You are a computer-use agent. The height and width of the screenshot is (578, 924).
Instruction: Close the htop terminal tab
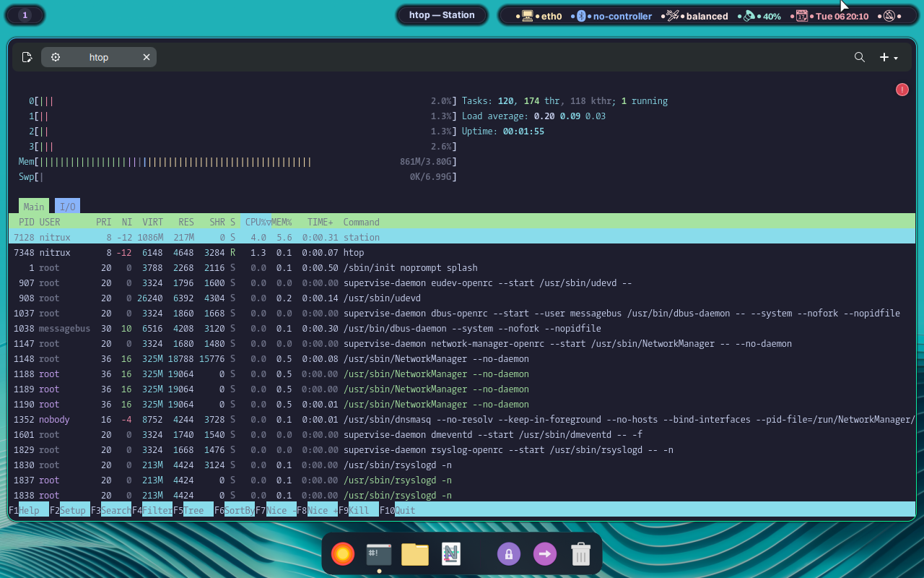[147, 57]
